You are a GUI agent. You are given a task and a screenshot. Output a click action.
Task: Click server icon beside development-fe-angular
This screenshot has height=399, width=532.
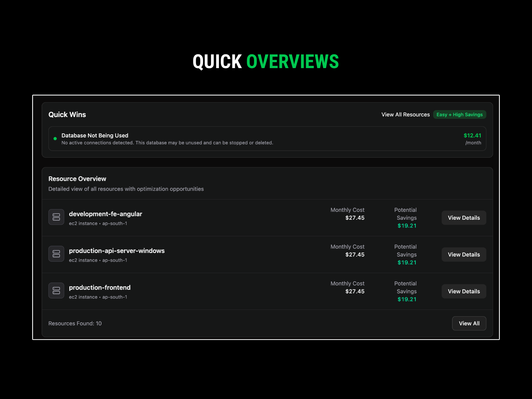point(56,217)
